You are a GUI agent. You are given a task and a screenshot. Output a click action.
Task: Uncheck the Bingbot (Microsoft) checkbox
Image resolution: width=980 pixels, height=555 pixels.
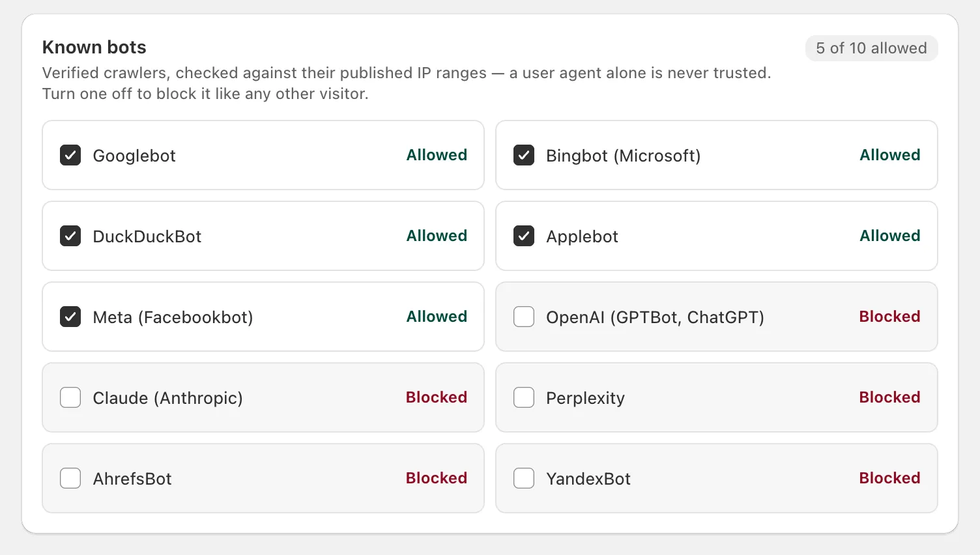pos(524,155)
